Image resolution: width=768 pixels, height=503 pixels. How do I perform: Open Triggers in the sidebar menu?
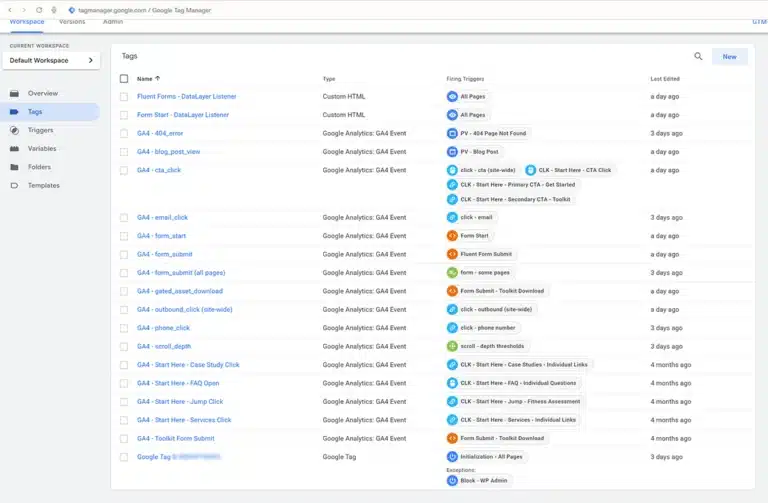tap(40, 130)
